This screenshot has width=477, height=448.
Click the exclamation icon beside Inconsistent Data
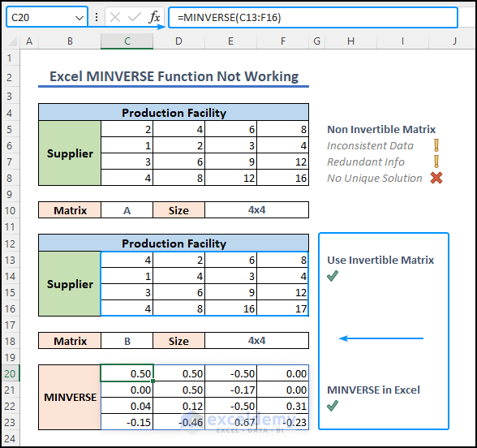436,145
